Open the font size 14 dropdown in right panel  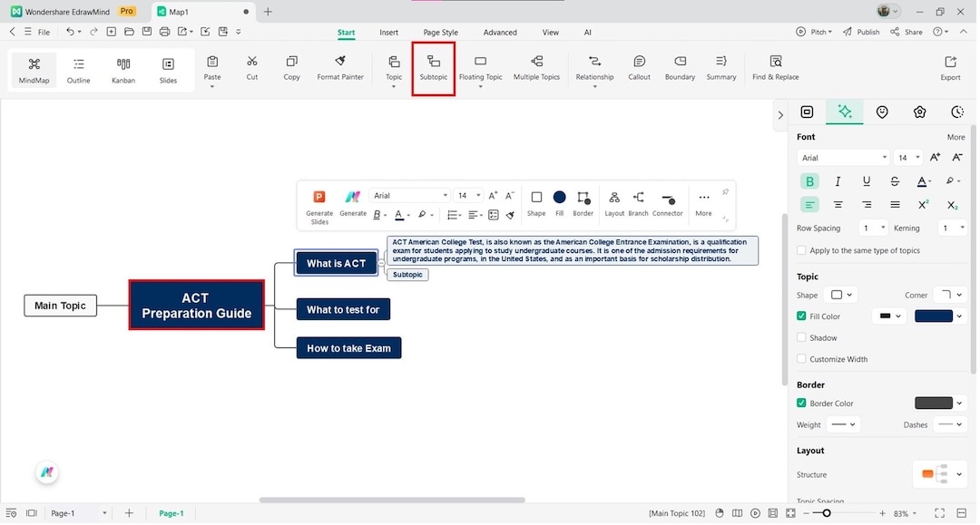click(908, 157)
